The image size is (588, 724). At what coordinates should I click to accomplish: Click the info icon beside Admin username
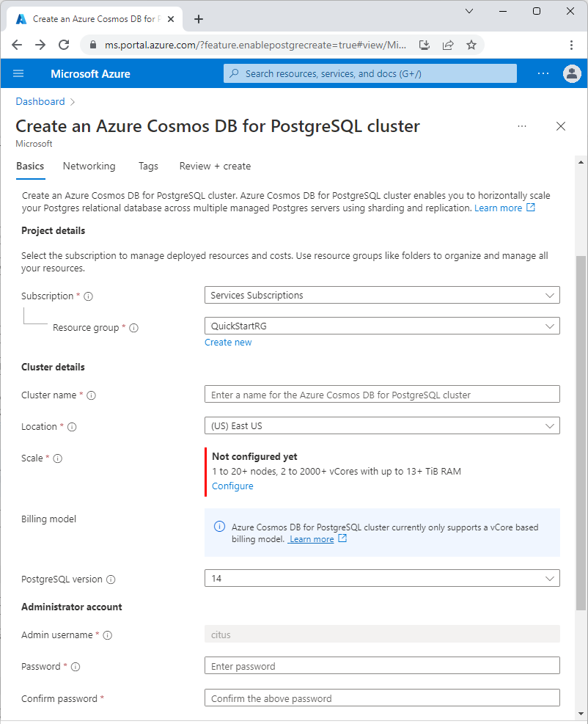pos(107,635)
